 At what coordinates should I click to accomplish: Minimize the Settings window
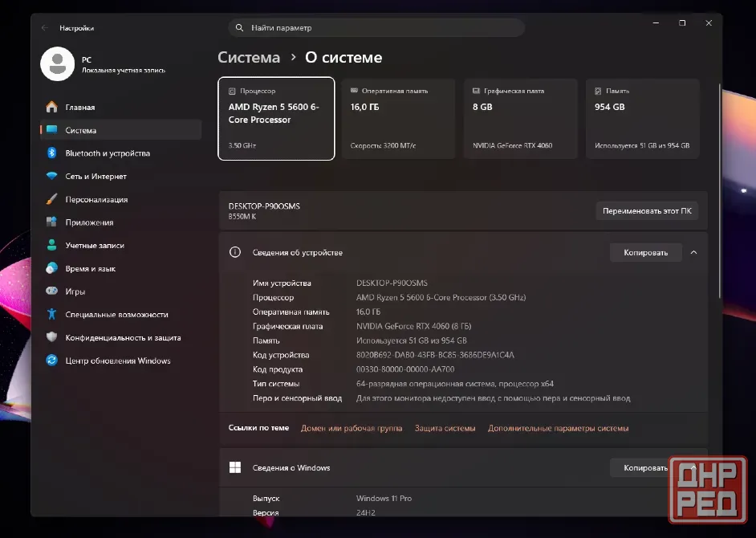656,22
